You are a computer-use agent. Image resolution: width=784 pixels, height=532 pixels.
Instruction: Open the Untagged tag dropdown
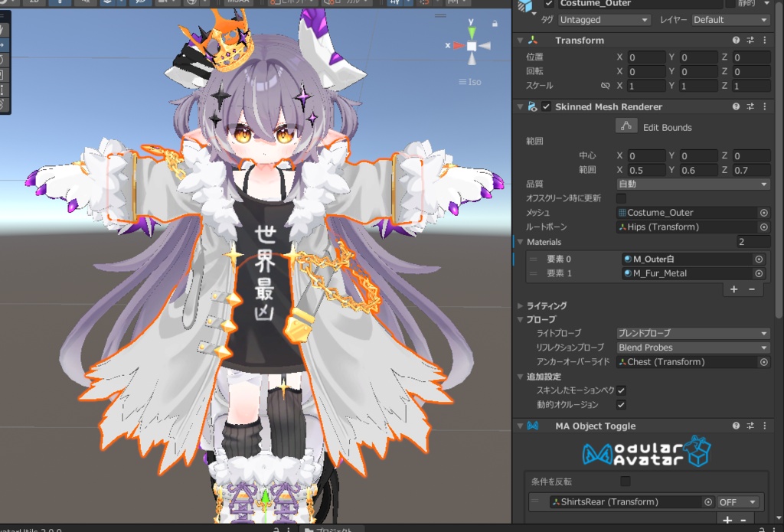click(604, 20)
